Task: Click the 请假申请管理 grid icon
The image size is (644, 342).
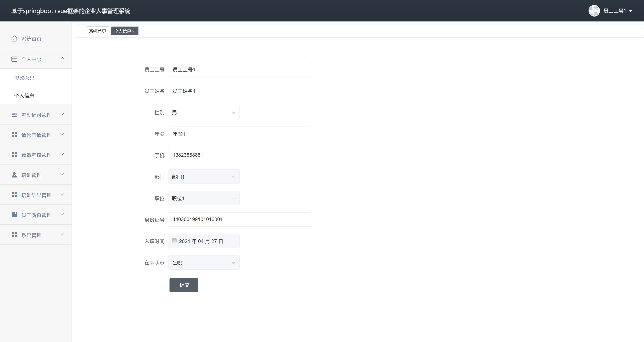Action: [14, 135]
